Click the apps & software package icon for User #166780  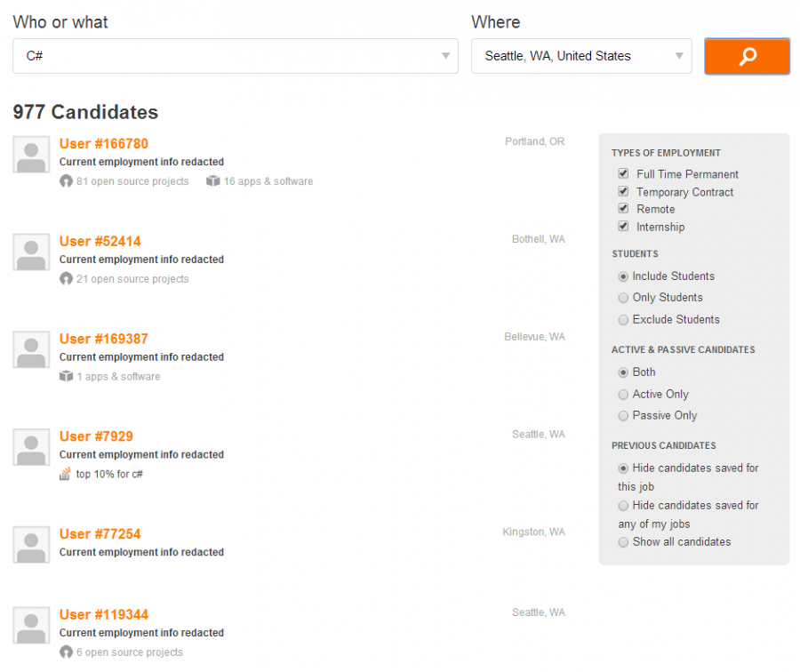point(212,180)
